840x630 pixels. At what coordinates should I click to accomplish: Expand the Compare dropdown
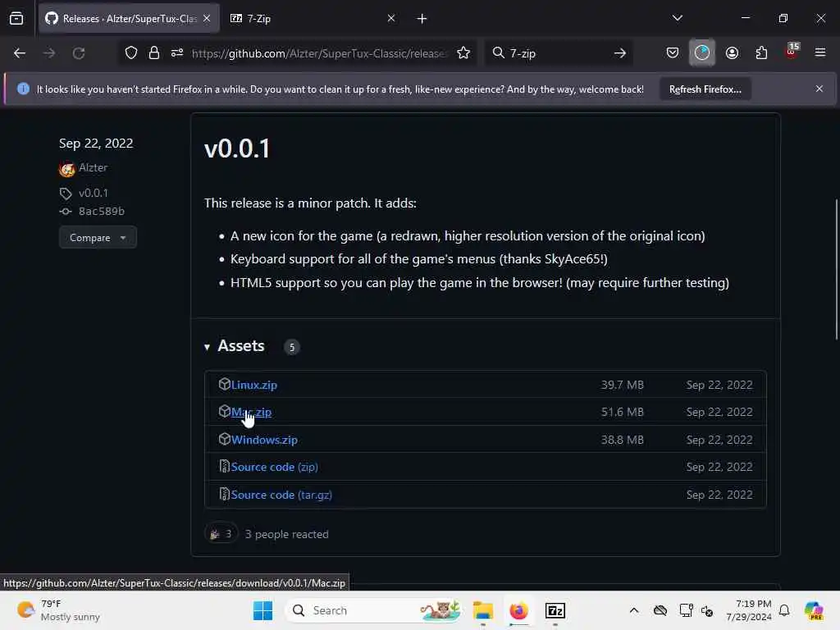coord(98,237)
